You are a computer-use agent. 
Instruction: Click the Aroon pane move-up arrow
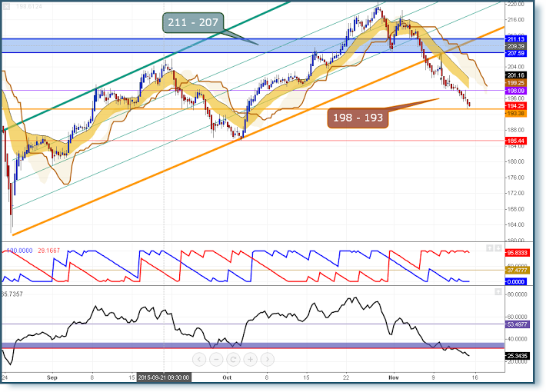point(490,247)
